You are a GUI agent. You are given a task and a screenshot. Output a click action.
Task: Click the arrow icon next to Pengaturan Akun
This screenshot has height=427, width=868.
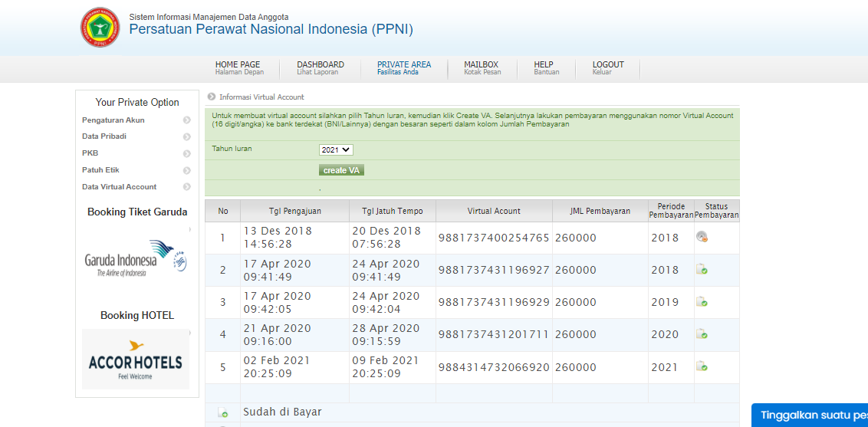(x=187, y=120)
